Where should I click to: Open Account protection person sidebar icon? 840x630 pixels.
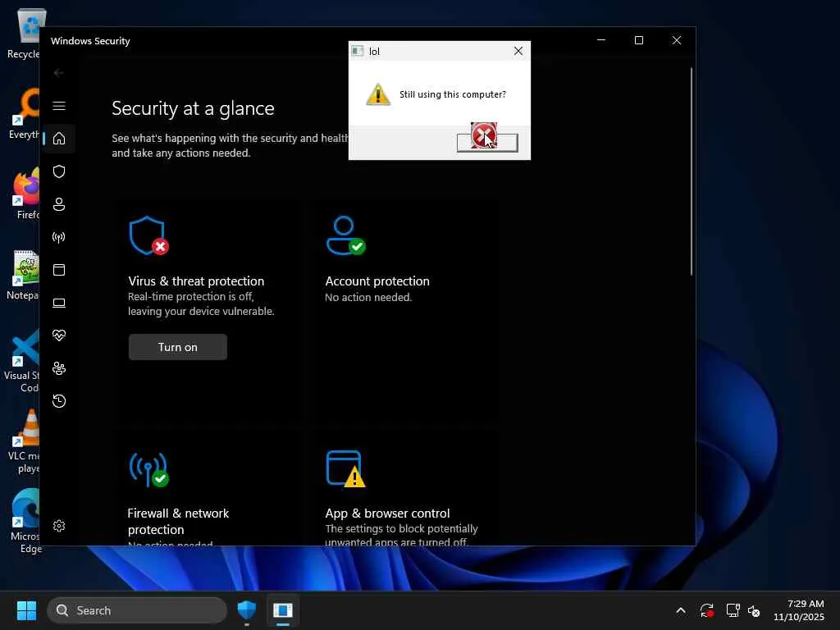(x=59, y=204)
